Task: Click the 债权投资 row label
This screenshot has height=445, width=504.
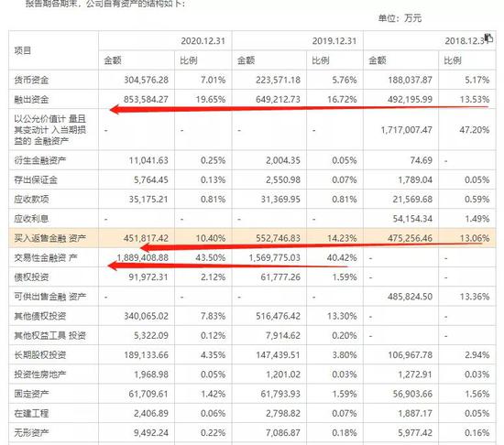Action: click(x=31, y=277)
